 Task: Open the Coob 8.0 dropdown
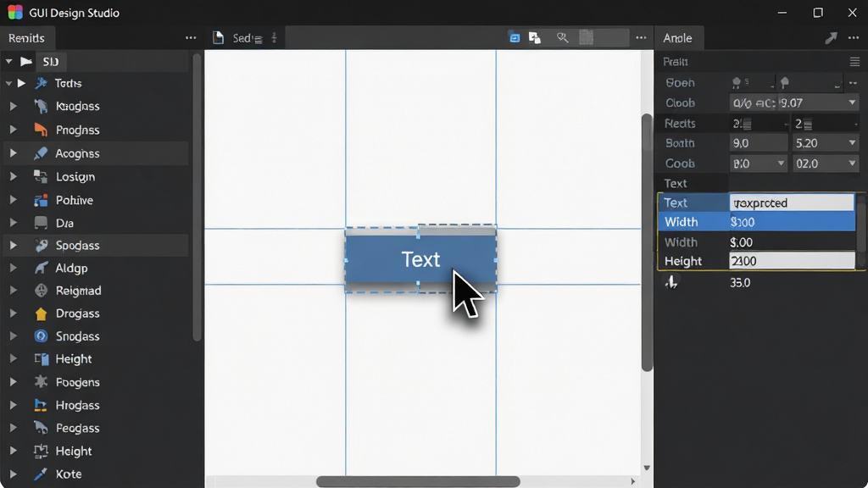coord(781,164)
